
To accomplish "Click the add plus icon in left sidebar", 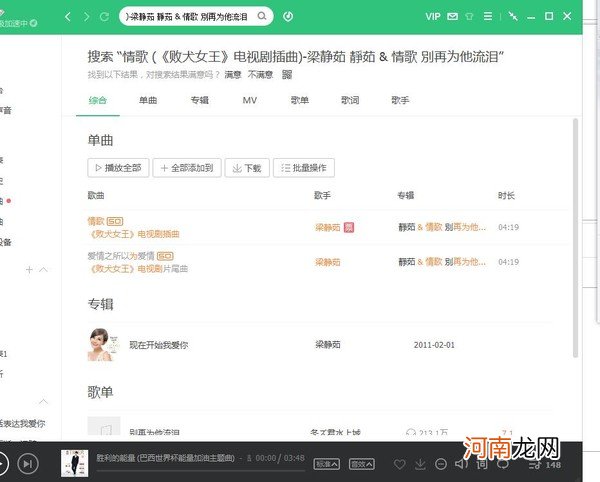I will (29, 270).
